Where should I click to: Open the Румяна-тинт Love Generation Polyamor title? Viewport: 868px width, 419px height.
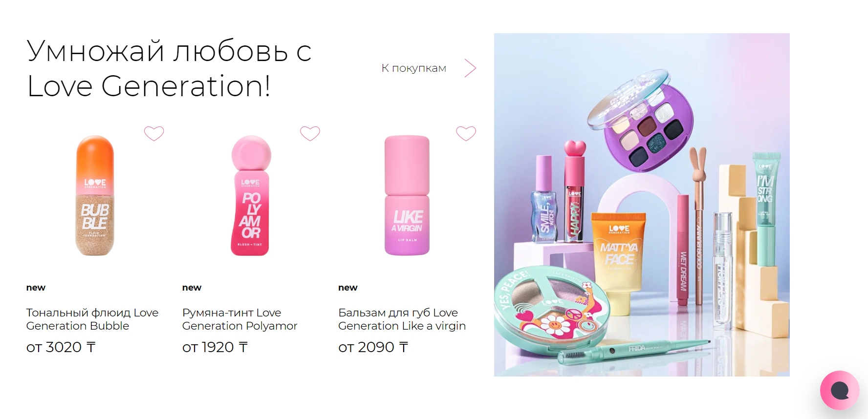tap(239, 319)
